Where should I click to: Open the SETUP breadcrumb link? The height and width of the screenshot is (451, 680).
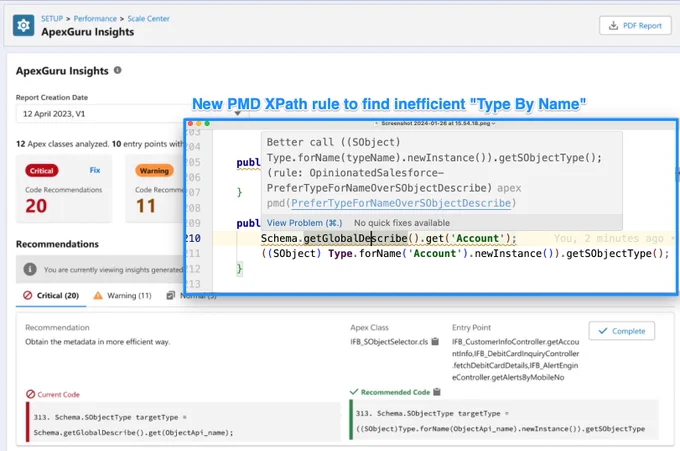52,19
